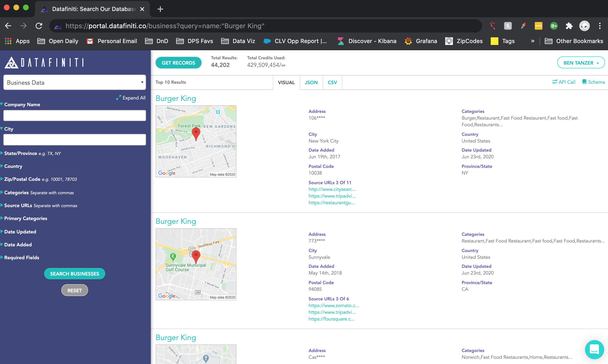608x364 pixels.
Task: Click the GET RECORDS button
Action: point(178,63)
